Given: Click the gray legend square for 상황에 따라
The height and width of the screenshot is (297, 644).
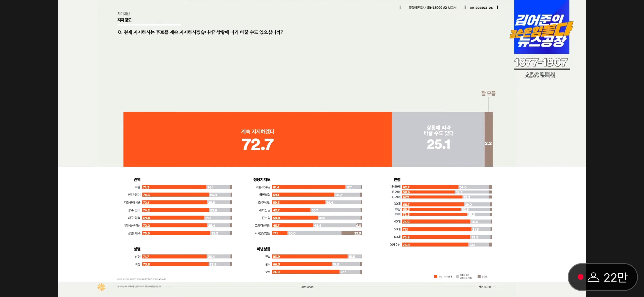Looking at the screenshot, I should click(457, 277).
